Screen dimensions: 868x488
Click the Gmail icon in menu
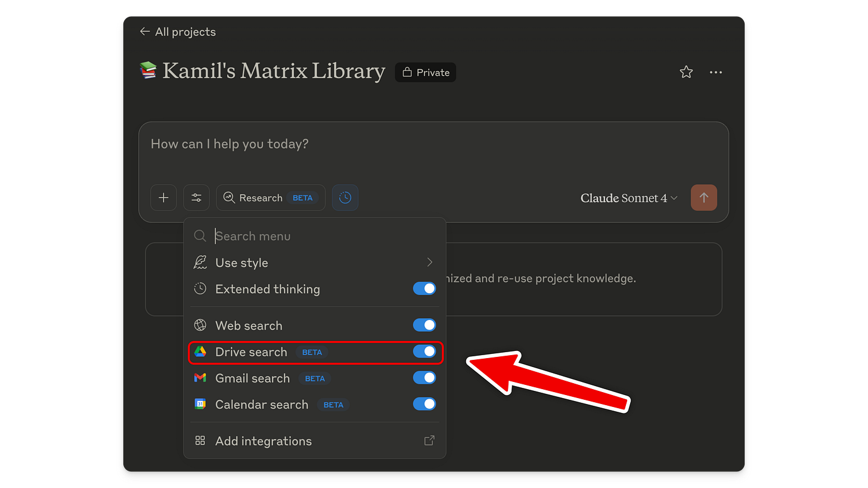tap(200, 378)
